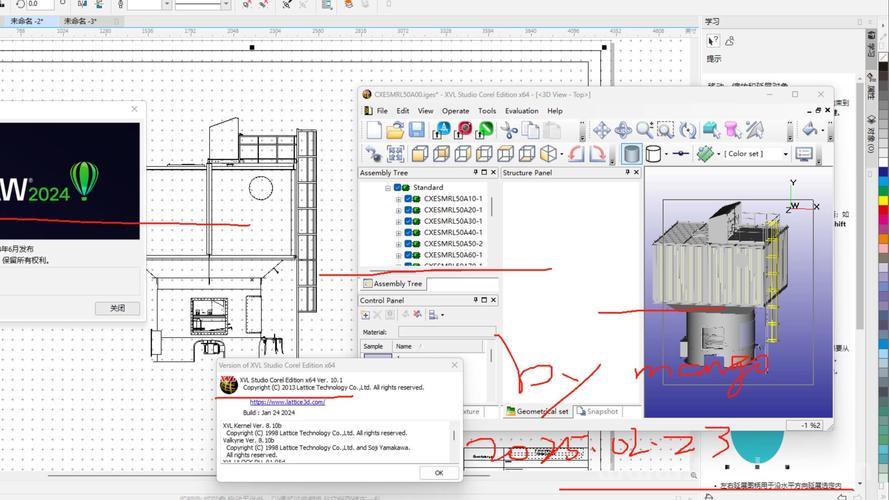The width and height of the screenshot is (889, 500).
Task: Select the Assembly Tree bottom tab
Action: 393,283
